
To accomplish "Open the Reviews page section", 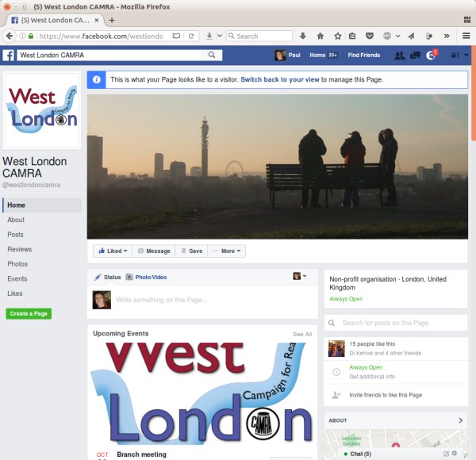I will click(x=19, y=249).
